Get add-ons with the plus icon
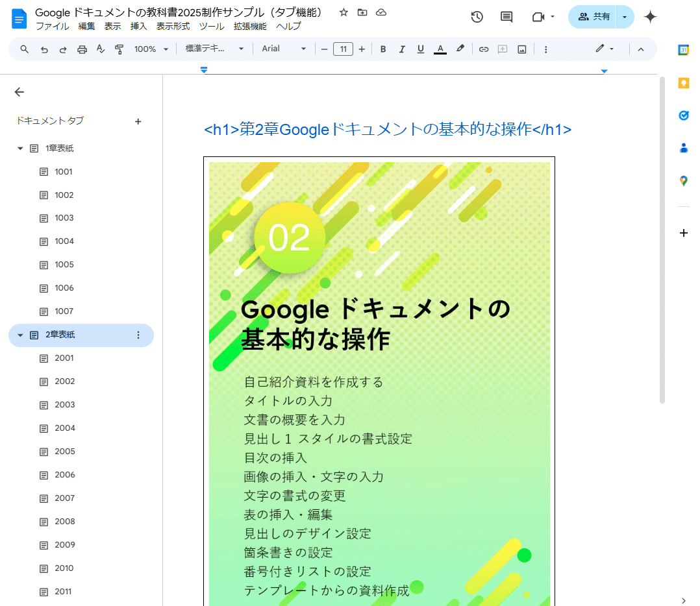 click(684, 233)
